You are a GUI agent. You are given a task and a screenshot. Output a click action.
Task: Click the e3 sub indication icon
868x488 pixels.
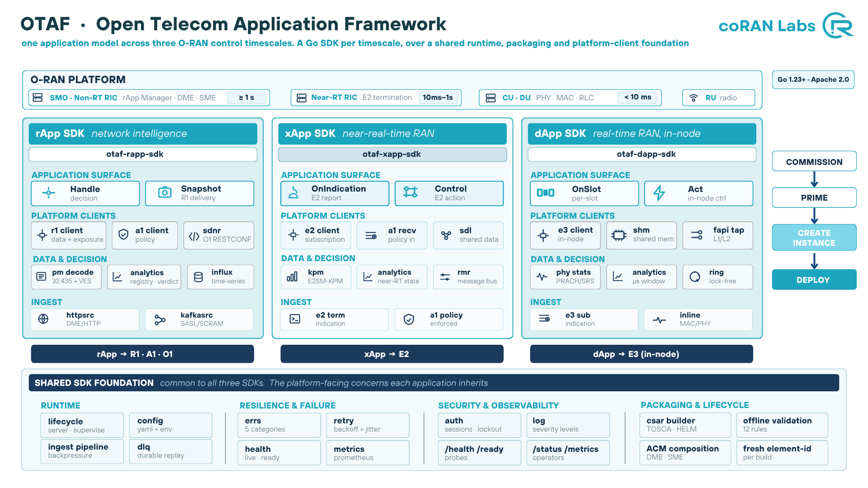tap(544, 319)
